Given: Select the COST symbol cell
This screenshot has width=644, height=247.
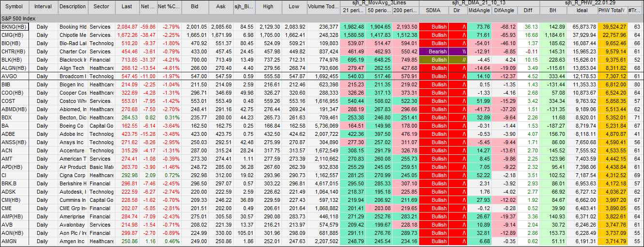Looking at the screenshot, I should tap(15, 101).
